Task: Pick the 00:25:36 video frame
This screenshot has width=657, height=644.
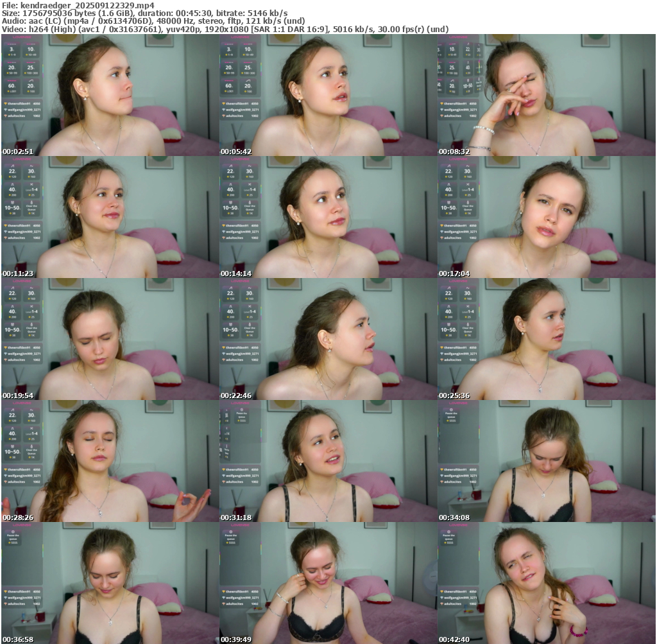Action: [x=547, y=339]
